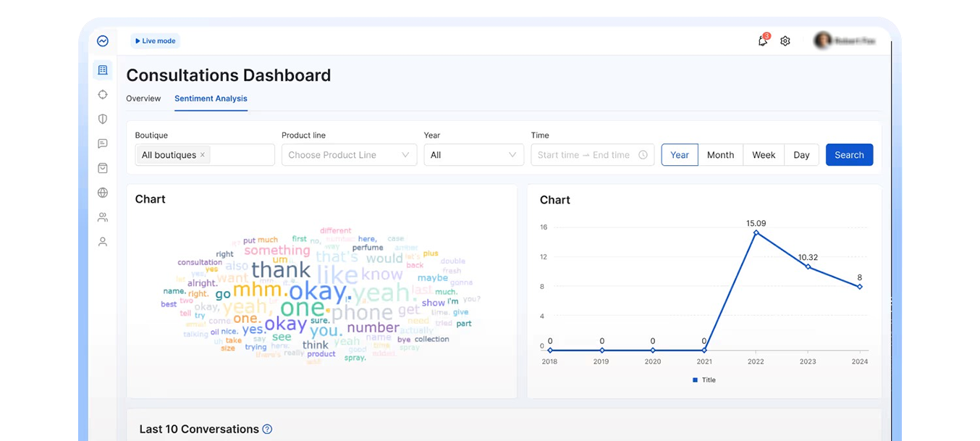
Task: Open the notifications bell
Action: 763,41
